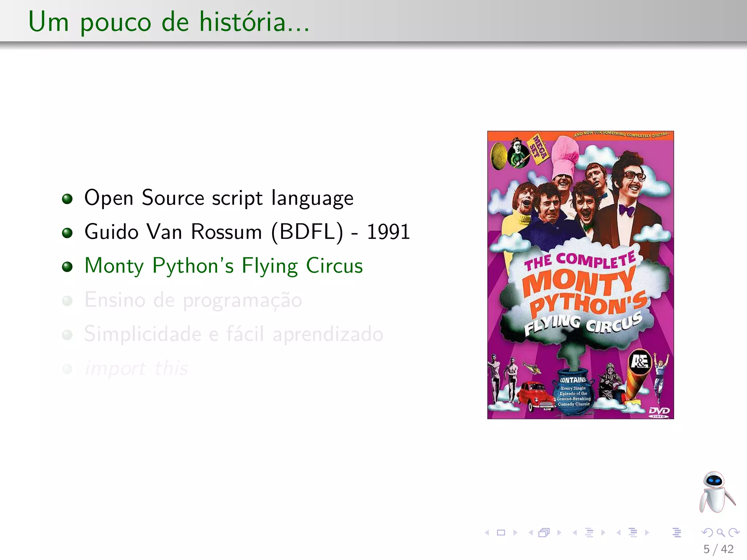Click the stacked-frames frame navigation icon
Viewport: 747px width, 560px height.
coord(544,533)
